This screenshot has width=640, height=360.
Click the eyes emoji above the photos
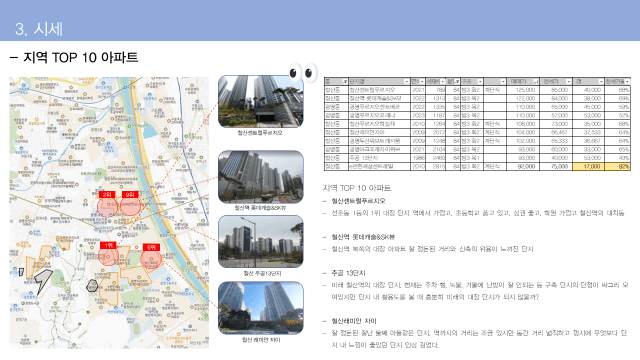(x=303, y=73)
